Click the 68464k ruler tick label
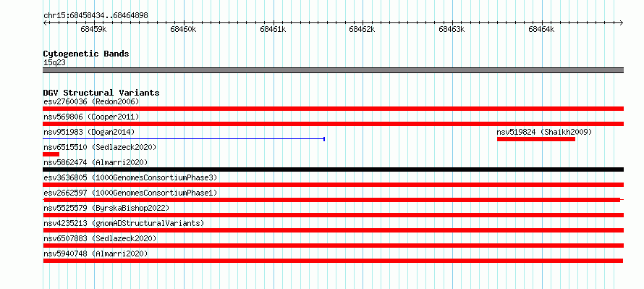Viewport: 644px width, 289px height. pyautogui.click(x=542, y=30)
